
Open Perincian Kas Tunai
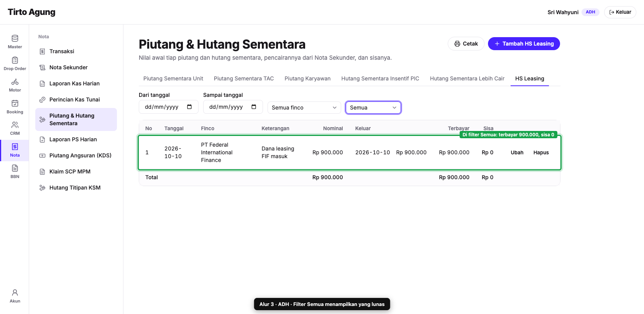click(76, 100)
